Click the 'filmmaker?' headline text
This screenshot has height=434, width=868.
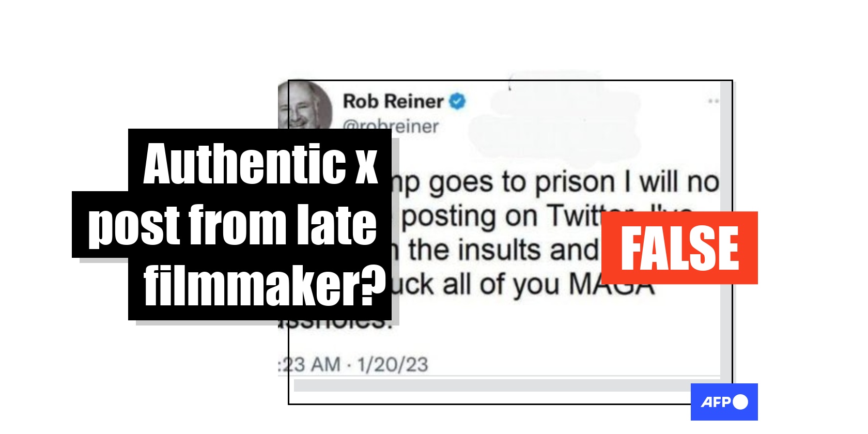(265, 285)
